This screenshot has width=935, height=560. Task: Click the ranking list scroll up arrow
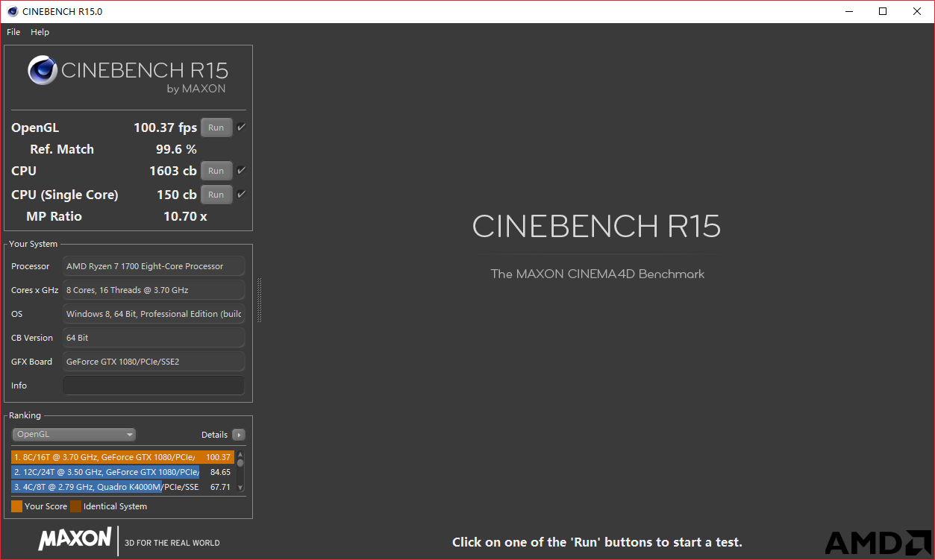(240, 454)
